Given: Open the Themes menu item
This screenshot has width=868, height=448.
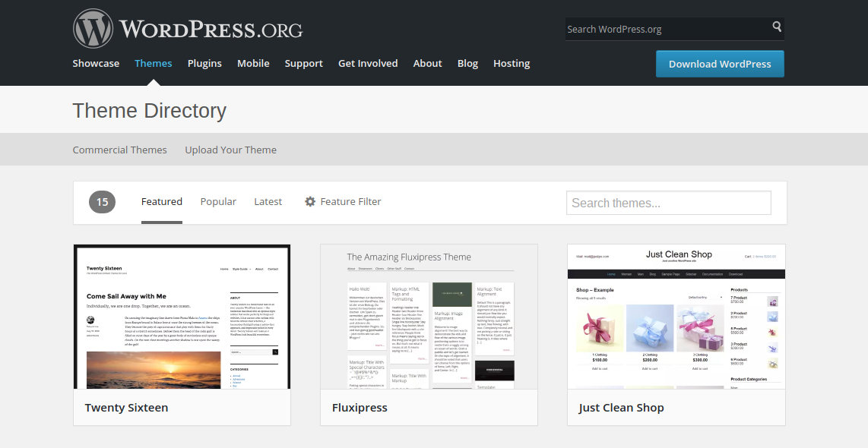Looking at the screenshot, I should tap(153, 63).
